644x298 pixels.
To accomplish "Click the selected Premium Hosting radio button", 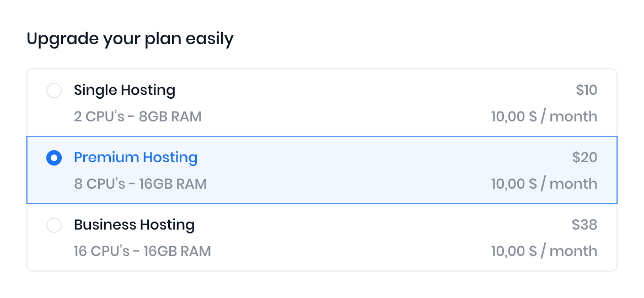I will click(x=54, y=158).
